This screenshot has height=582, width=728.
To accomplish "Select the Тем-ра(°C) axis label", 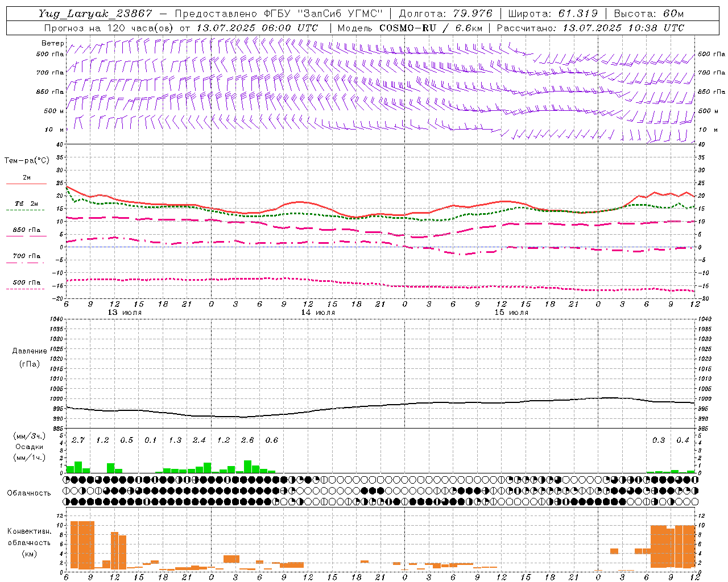I will pyautogui.click(x=27, y=161).
